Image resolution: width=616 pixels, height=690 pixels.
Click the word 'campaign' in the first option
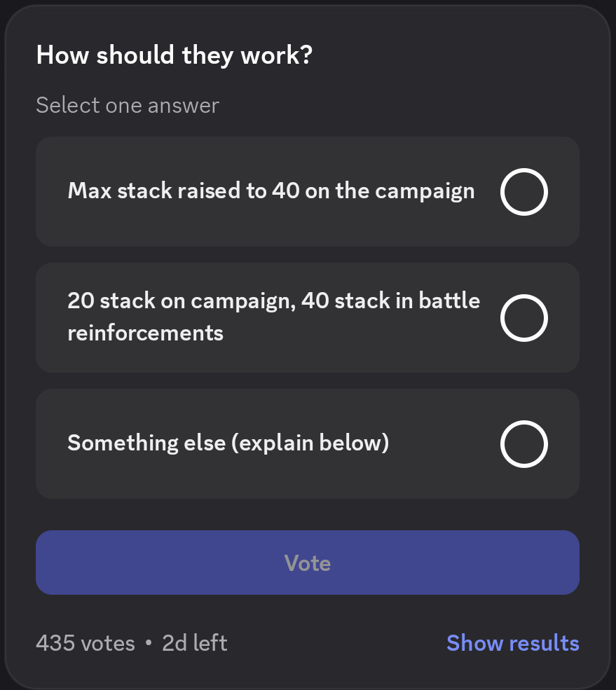point(425,192)
